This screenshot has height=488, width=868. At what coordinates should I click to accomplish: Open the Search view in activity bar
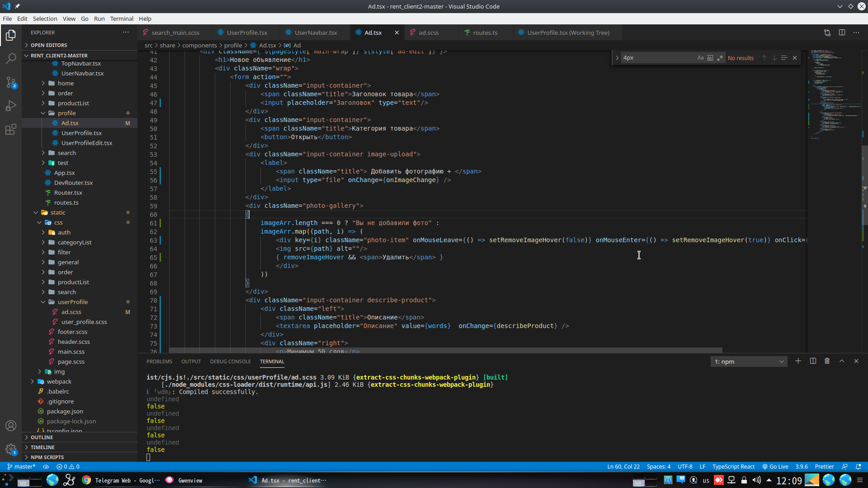(11, 58)
